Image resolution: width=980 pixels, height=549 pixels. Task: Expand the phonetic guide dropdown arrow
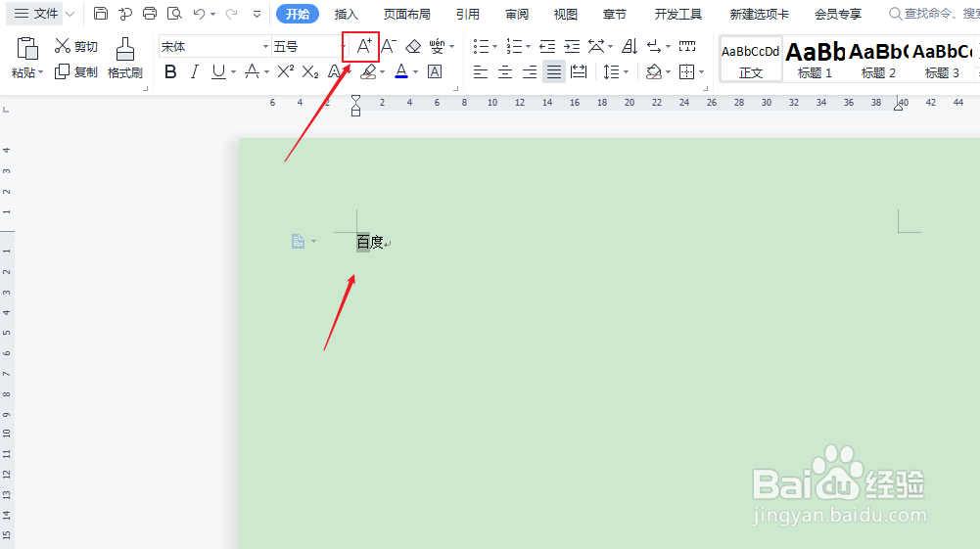[x=452, y=47]
